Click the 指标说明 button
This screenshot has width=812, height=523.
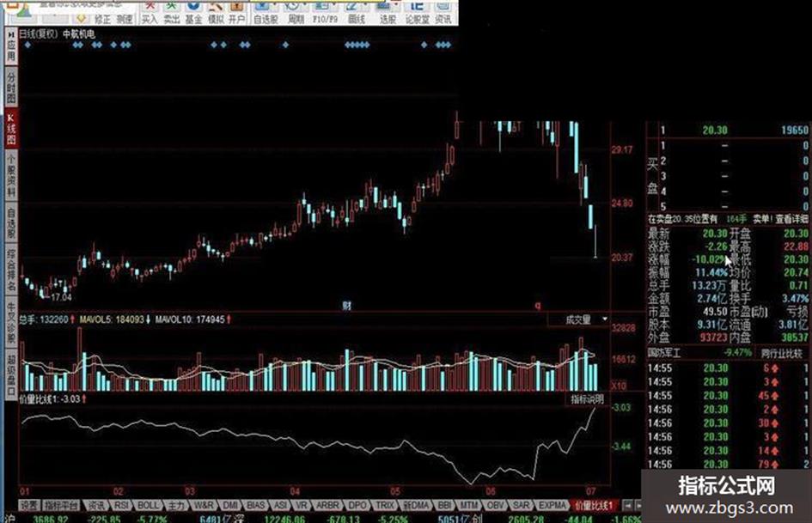pos(587,399)
